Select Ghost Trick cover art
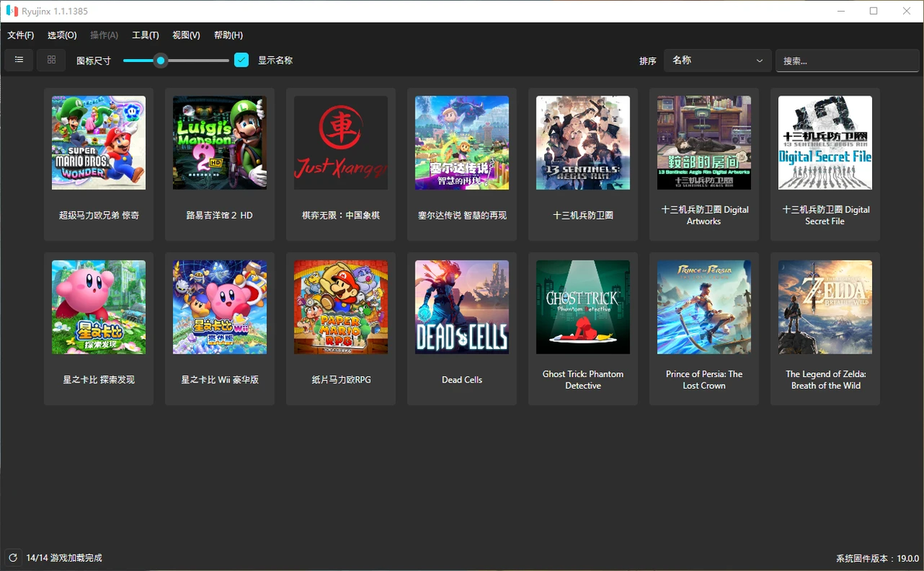Image resolution: width=924 pixels, height=571 pixels. (x=583, y=307)
